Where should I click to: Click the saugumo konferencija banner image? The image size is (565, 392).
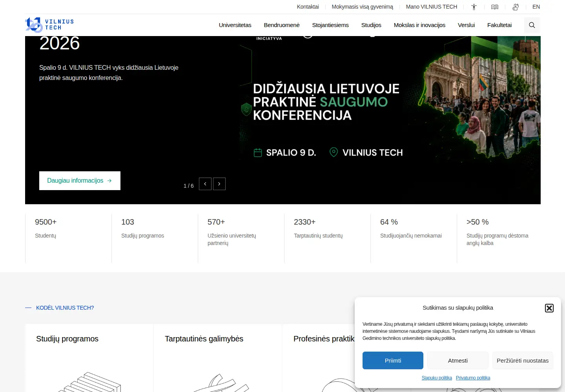point(390,120)
